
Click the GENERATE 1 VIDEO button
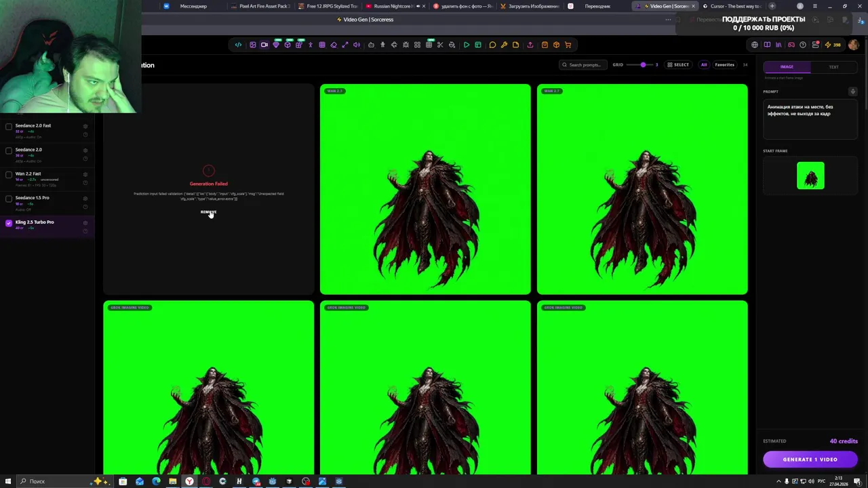point(810,460)
